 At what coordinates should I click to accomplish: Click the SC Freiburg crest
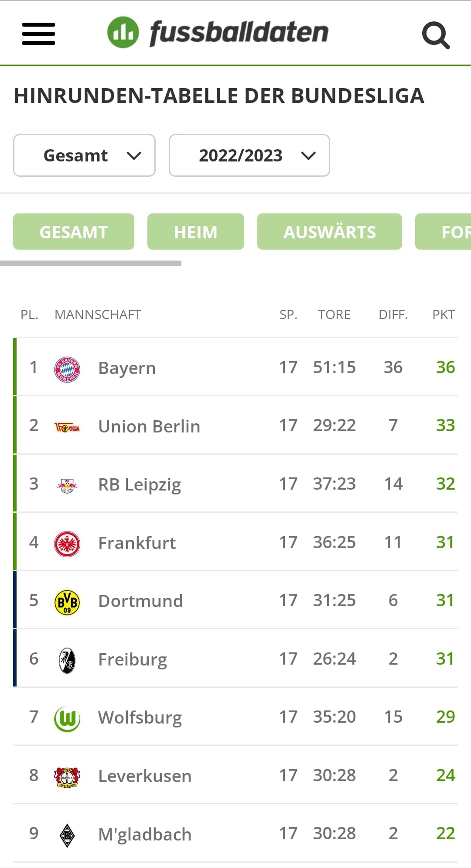67,660
